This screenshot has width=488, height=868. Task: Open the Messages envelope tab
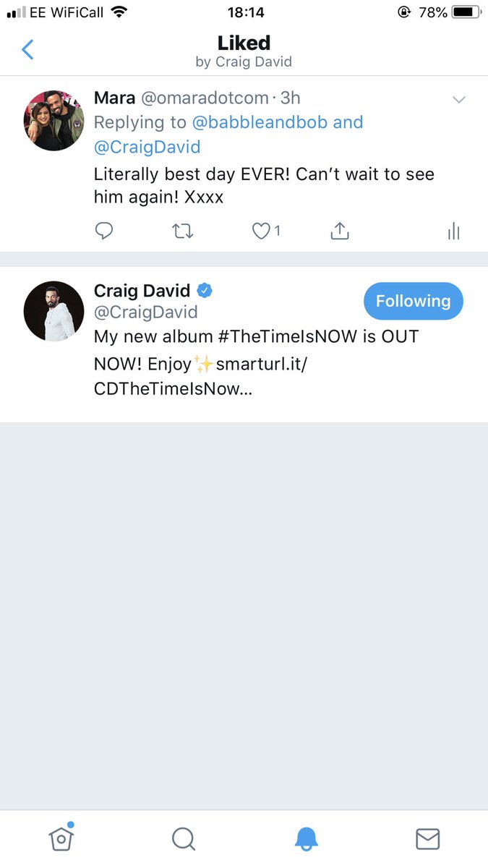[428, 838]
